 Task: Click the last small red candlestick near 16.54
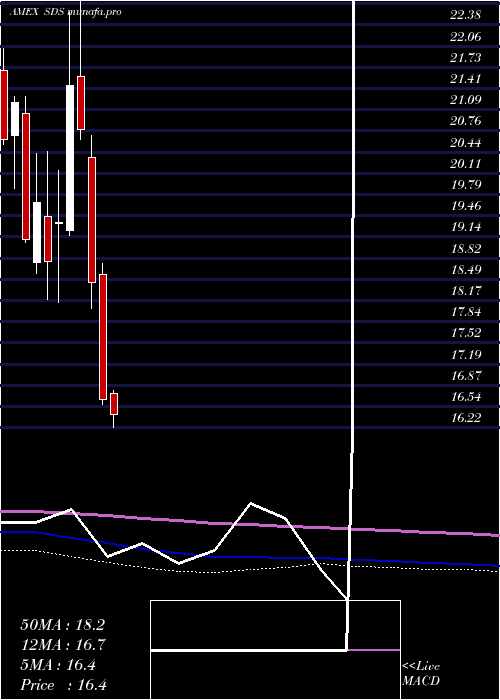[x=114, y=404]
